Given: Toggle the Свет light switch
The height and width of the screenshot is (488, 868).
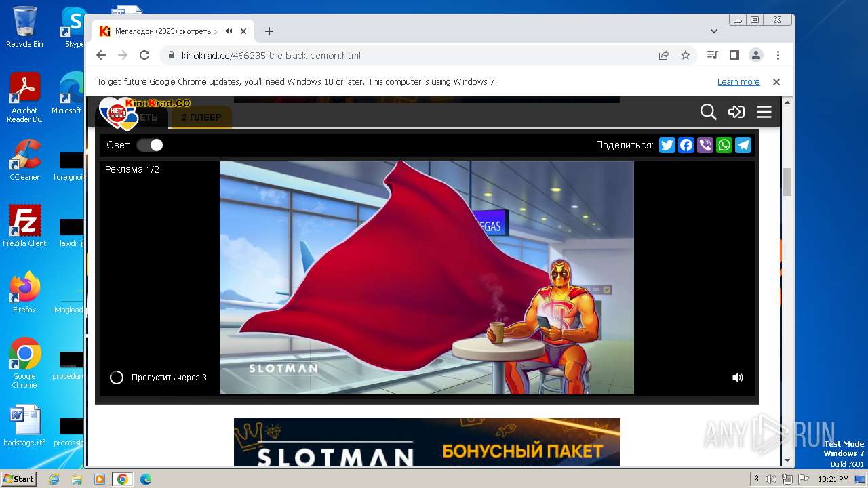Looking at the screenshot, I should tap(150, 145).
